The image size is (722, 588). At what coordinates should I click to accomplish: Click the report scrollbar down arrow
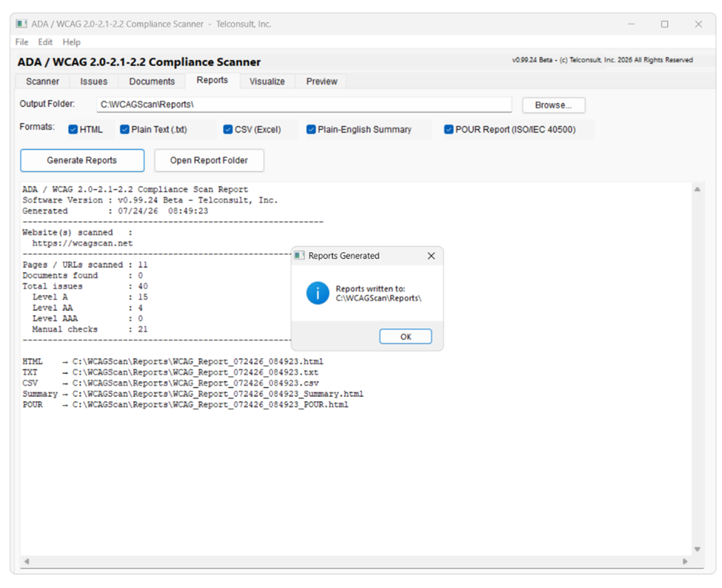pyautogui.click(x=697, y=549)
